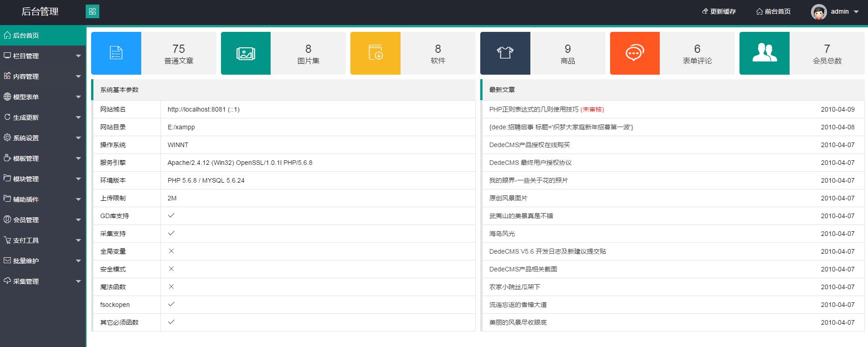Click the blue document icon for 普通文章

(x=116, y=53)
